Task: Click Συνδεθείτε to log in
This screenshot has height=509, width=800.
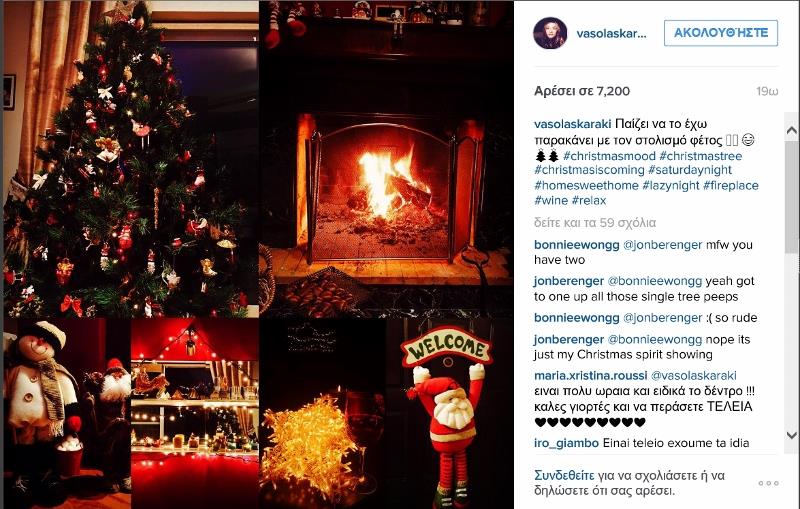Action: click(564, 475)
